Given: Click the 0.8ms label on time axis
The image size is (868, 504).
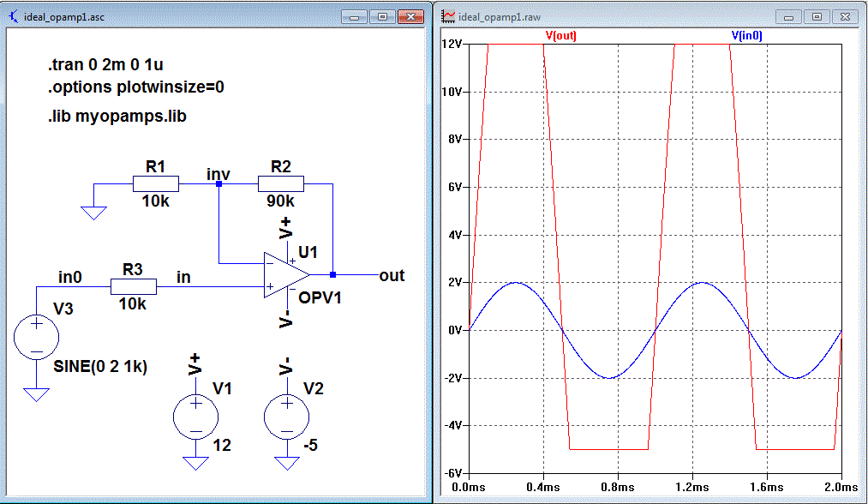Looking at the screenshot, I should [618, 488].
